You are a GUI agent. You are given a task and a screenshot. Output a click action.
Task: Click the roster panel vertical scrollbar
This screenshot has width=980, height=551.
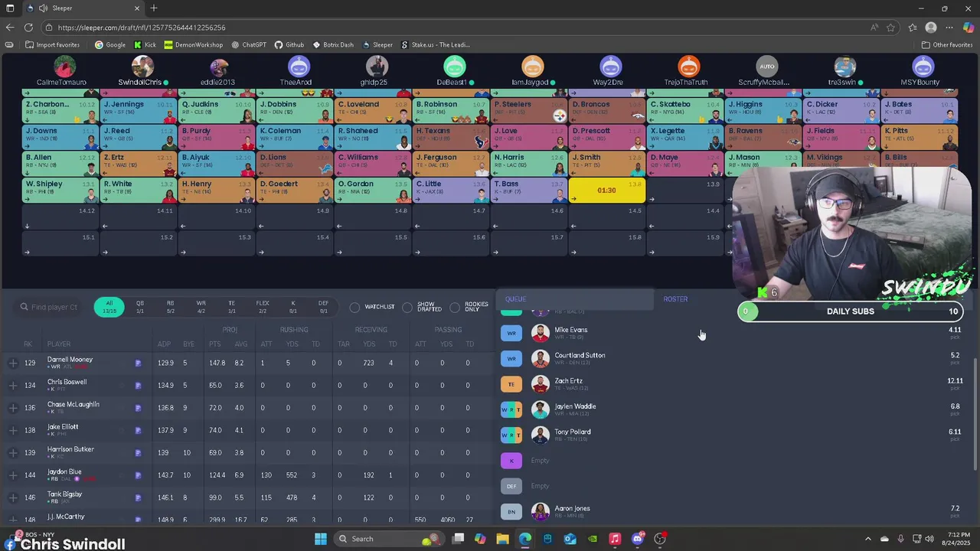[975, 413]
